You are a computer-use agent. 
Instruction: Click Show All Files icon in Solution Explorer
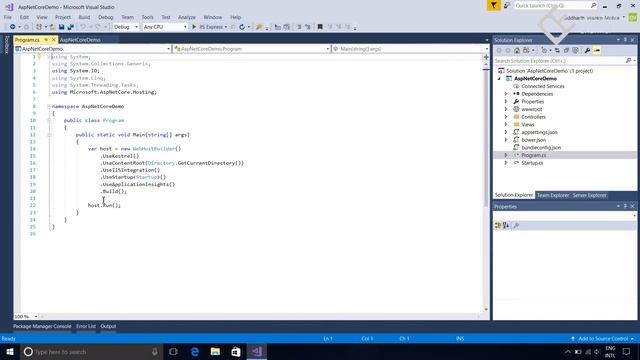[575, 50]
